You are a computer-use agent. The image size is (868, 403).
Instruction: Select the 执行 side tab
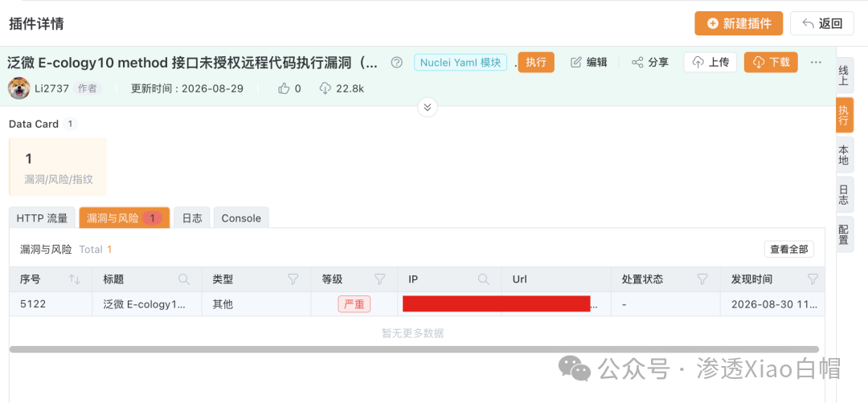click(x=844, y=115)
